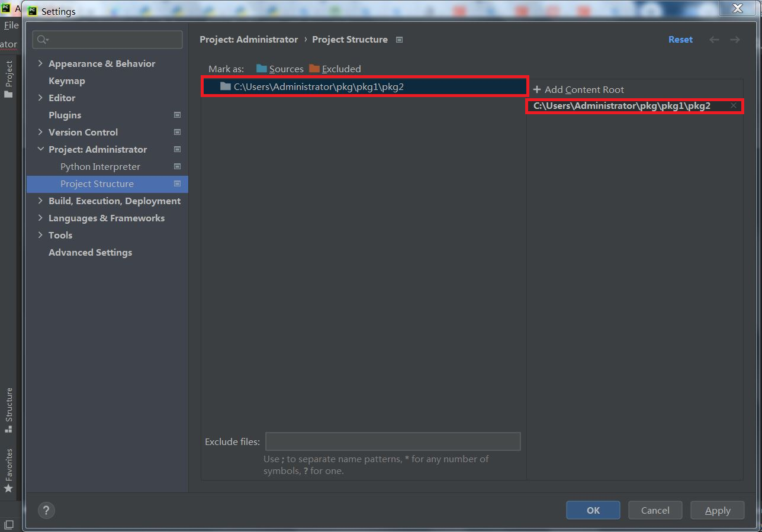Mark as Sources
Viewport: 762px width, 532px height.
click(279, 69)
